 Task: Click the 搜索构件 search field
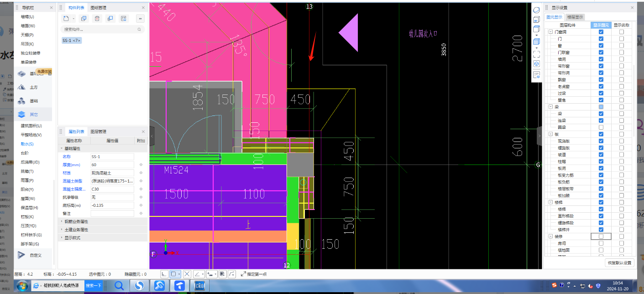[102, 29]
